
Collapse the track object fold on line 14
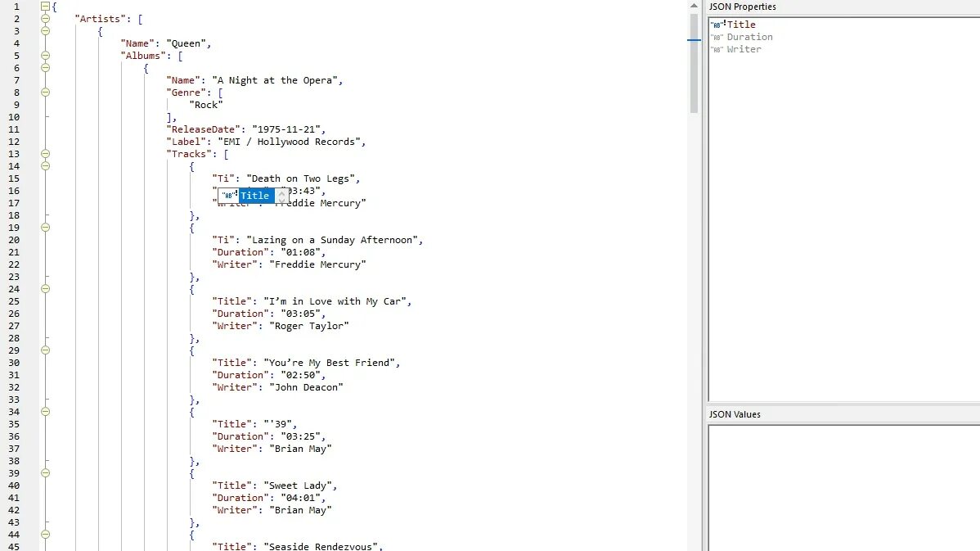pos(45,165)
